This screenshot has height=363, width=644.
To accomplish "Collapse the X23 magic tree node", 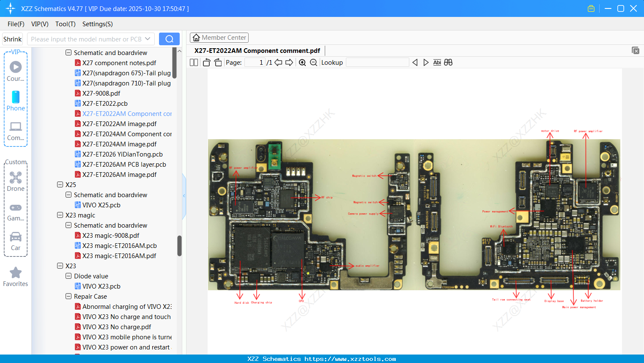I will point(60,215).
